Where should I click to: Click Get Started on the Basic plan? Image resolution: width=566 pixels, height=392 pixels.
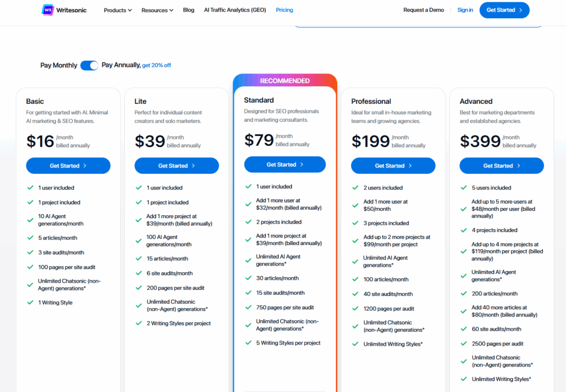(x=68, y=166)
